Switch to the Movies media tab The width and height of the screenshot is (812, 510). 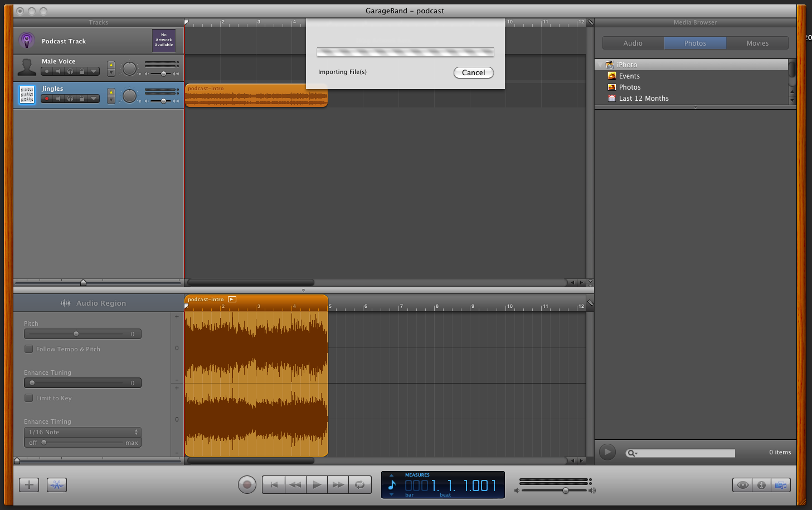757,43
